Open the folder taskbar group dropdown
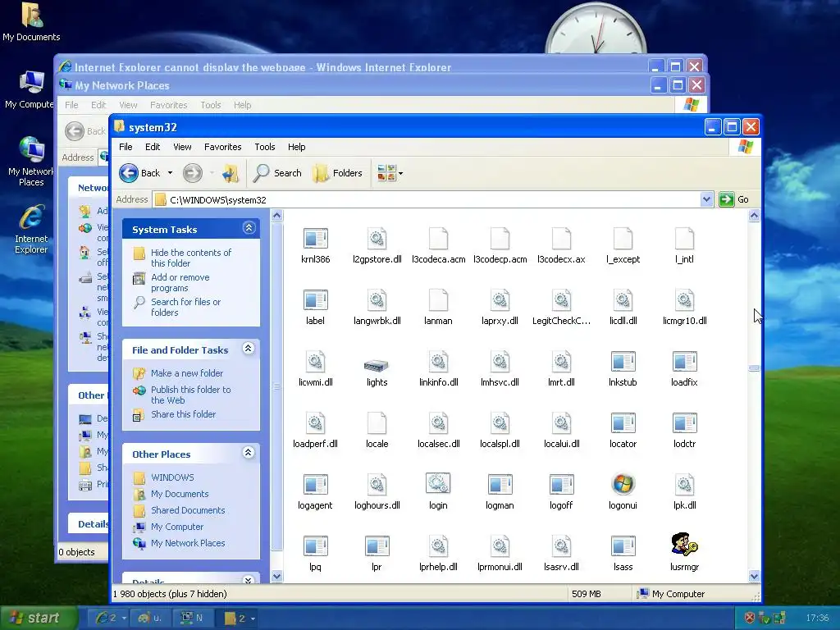 point(253,619)
